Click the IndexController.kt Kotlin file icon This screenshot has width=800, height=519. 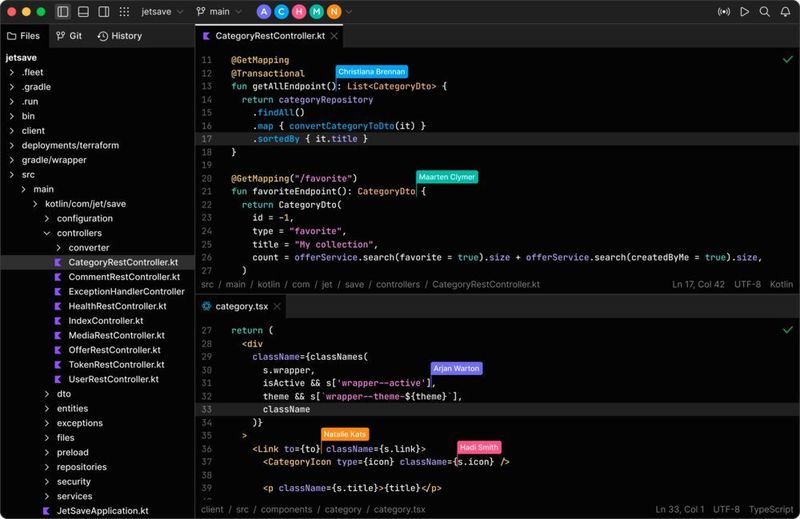point(58,321)
